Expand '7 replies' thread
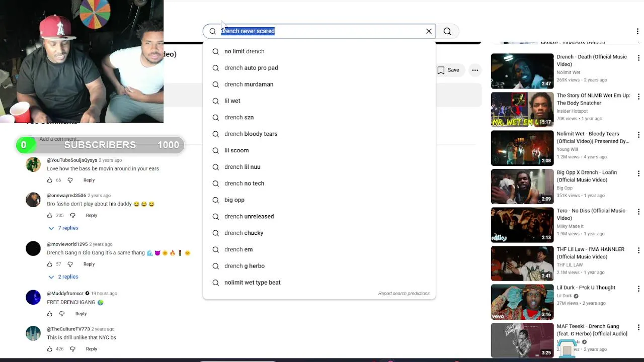 63,228
